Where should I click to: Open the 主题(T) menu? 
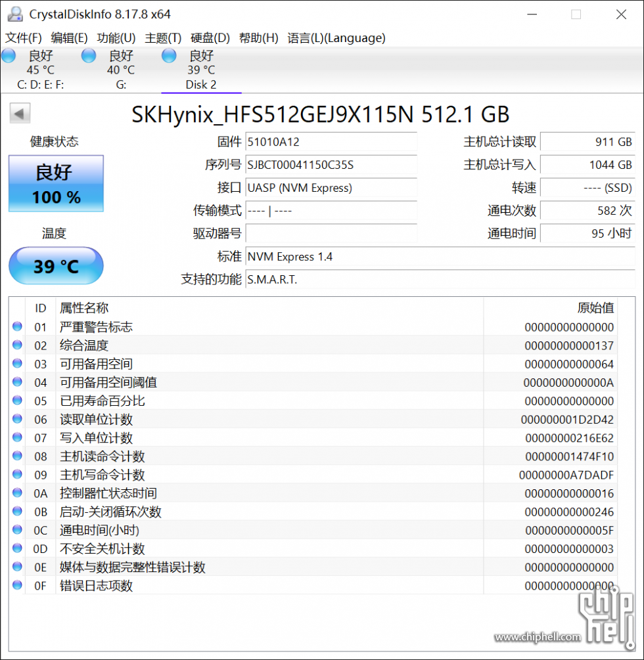click(163, 38)
